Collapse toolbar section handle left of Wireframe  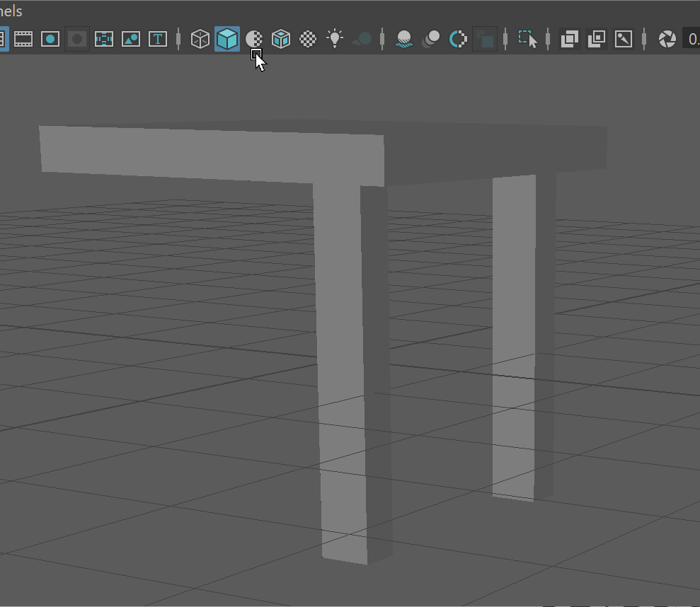pyautogui.click(x=178, y=39)
